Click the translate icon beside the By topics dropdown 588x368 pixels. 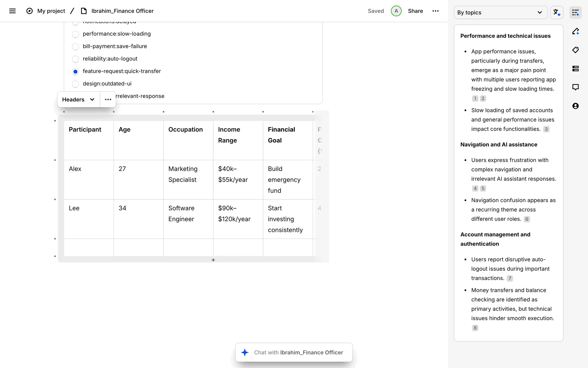point(556,13)
